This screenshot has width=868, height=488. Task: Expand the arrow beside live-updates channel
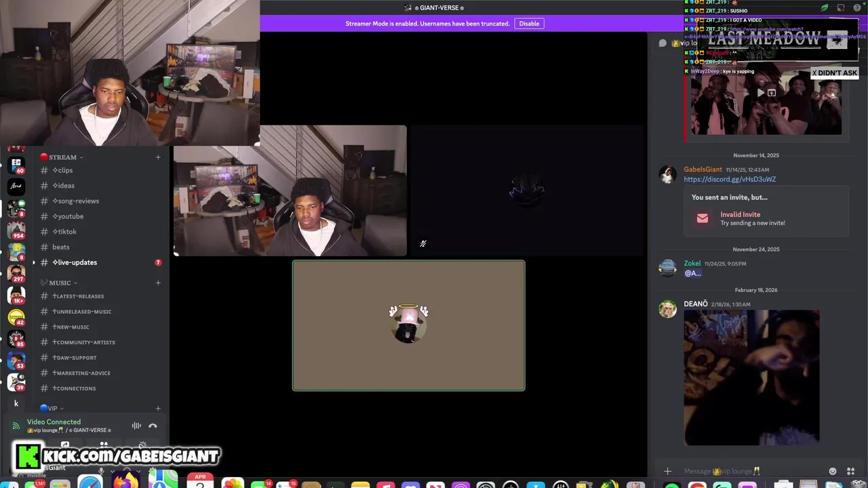34,262
